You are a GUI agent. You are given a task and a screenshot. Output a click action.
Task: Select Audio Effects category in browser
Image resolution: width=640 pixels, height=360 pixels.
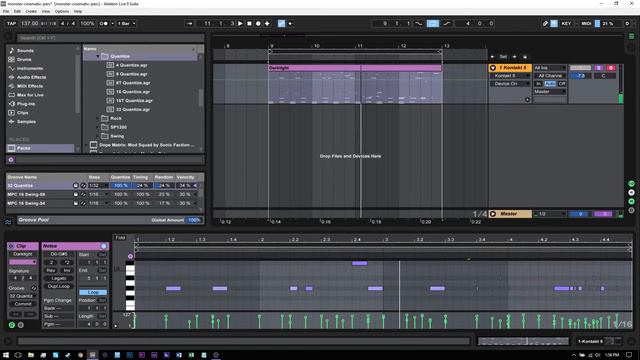pyautogui.click(x=31, y=77)
